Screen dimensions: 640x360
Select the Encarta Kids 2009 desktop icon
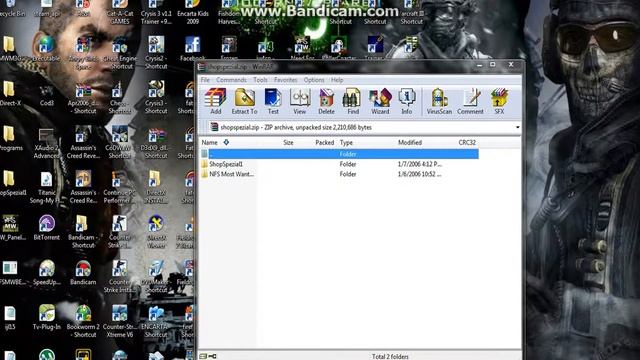click(193, 11)
